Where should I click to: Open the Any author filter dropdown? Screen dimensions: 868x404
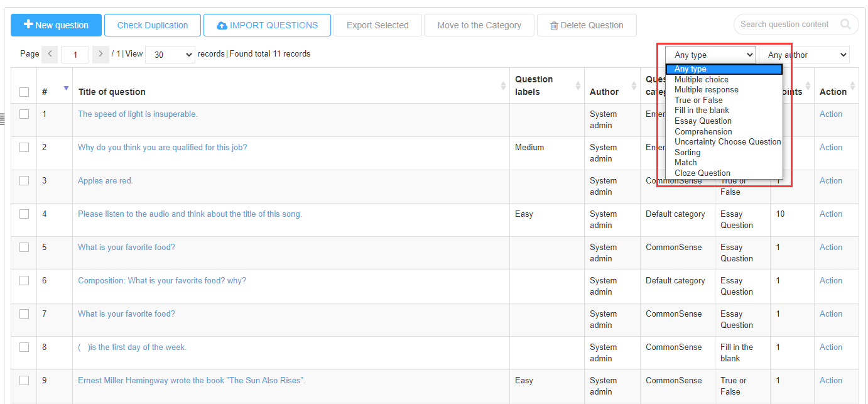tap(804, 55)
